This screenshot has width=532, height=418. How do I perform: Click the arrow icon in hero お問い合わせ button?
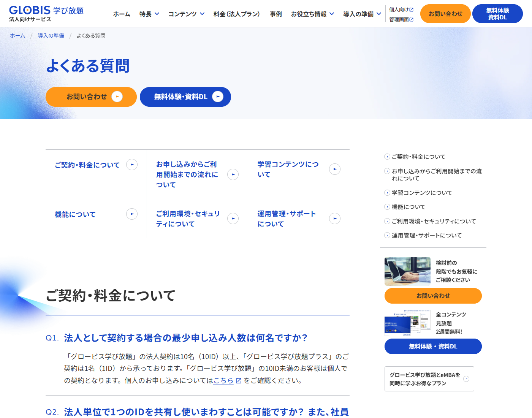tap(117, 97)
